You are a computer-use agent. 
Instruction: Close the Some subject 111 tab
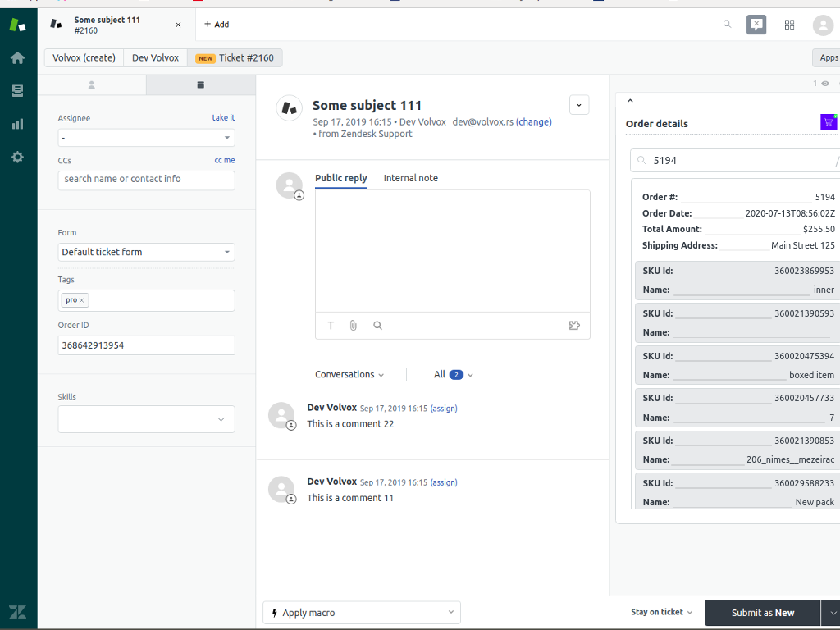pyautogui.click(x=178, y=25)
